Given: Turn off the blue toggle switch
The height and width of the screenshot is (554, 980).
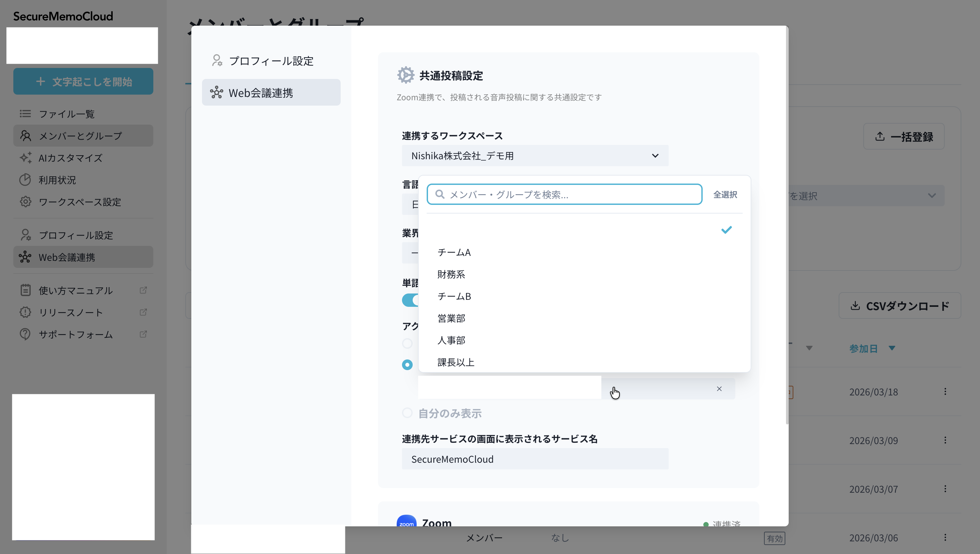Looking at the screenshot, I should coord(411,300).
